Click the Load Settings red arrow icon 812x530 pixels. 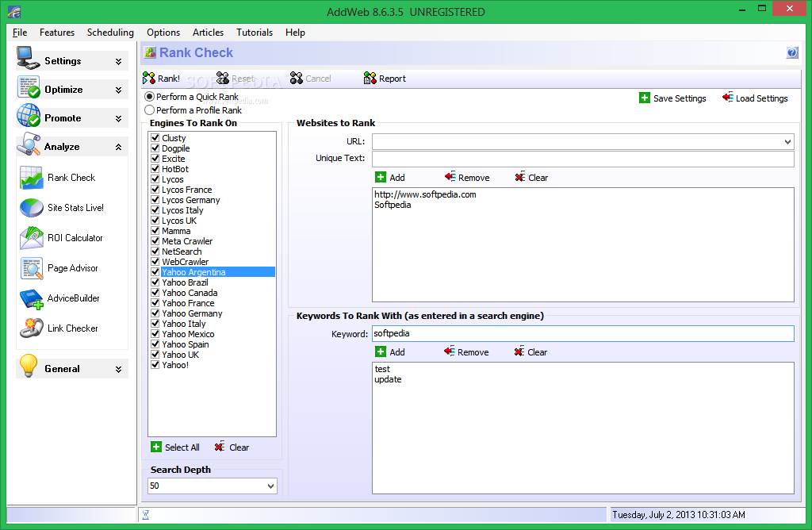(x=728, y=98)
